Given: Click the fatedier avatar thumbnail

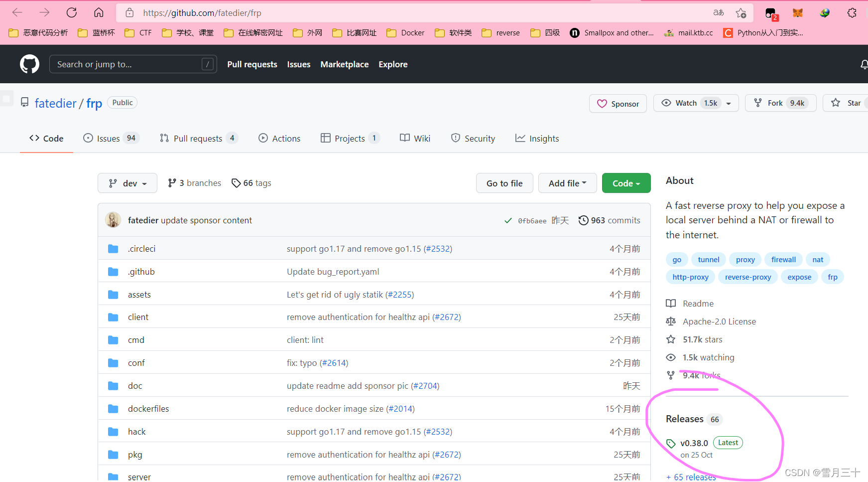Looking at the screenshot, I should point(113,220).
